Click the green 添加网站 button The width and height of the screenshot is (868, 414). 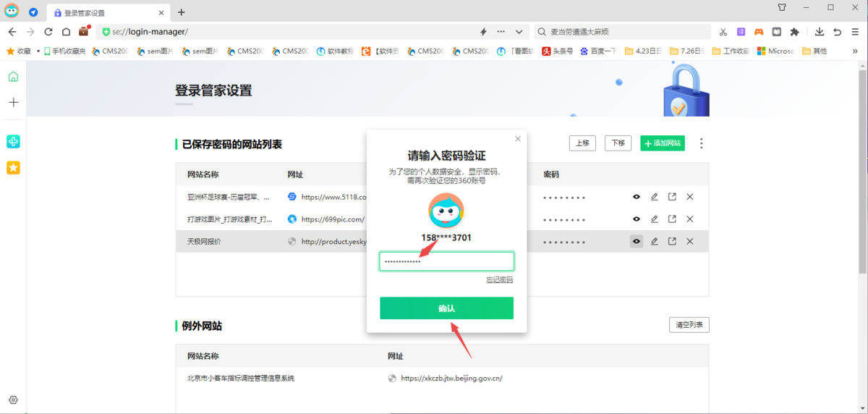663,143
